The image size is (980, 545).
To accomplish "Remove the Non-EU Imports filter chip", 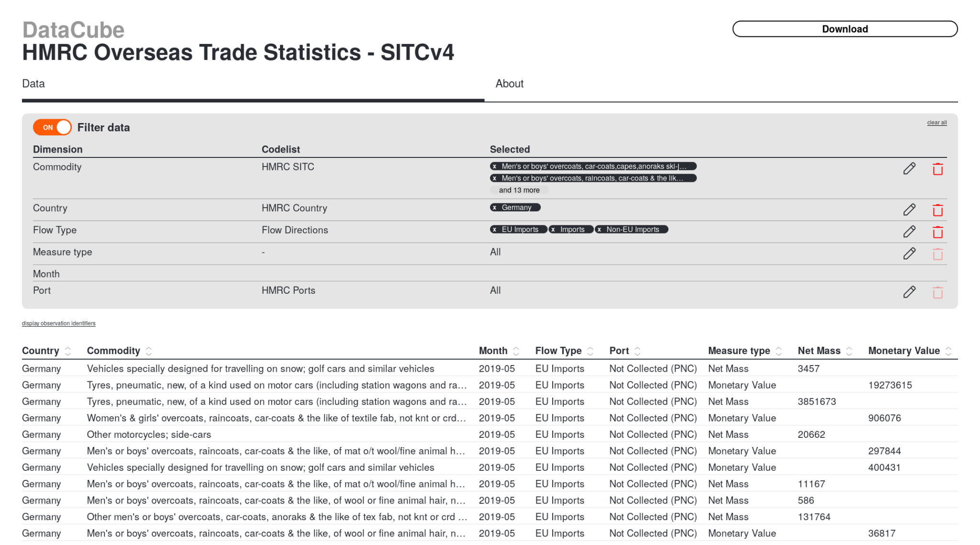I will pos(600,230).
